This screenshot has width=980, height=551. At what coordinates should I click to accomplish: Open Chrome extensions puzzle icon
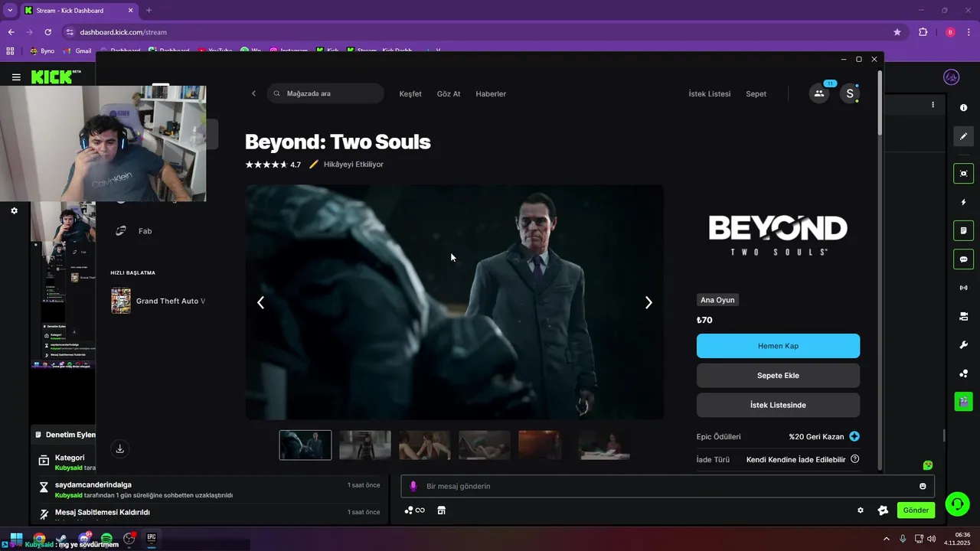(x=923, y=32)
